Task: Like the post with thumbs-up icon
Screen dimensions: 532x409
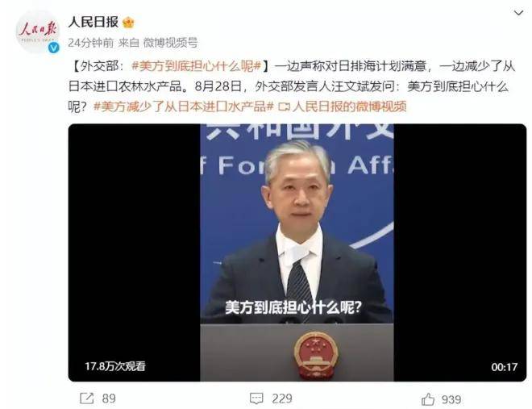Action: 428,399
